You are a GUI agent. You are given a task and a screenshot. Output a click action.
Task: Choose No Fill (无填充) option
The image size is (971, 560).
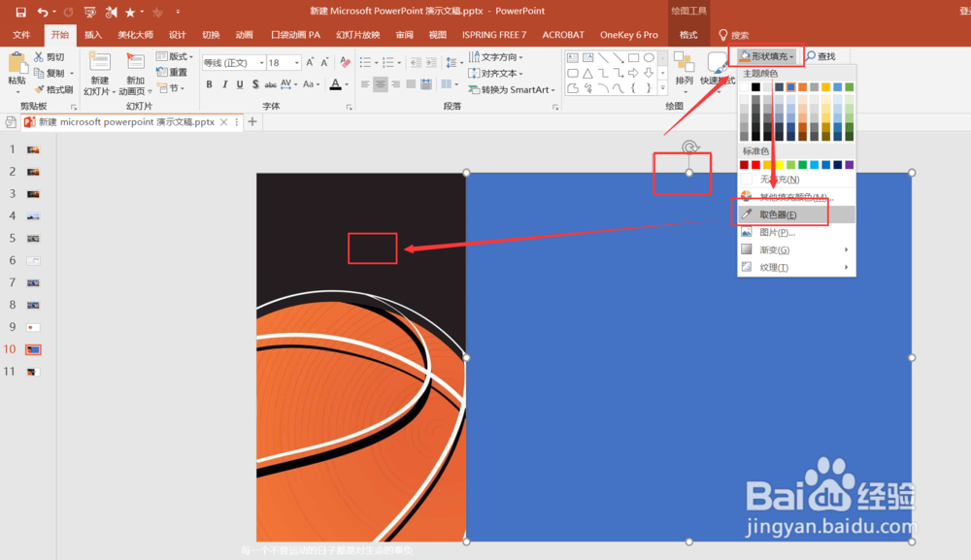(796, 180)
